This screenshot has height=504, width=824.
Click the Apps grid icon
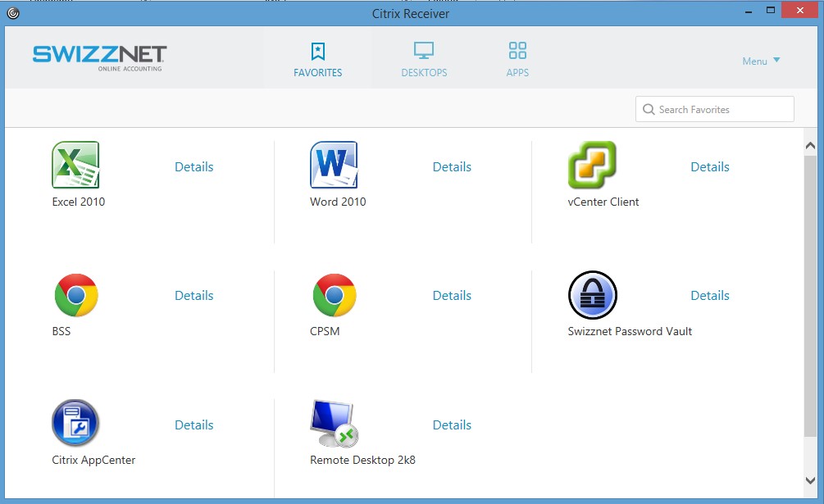point(517,51)
